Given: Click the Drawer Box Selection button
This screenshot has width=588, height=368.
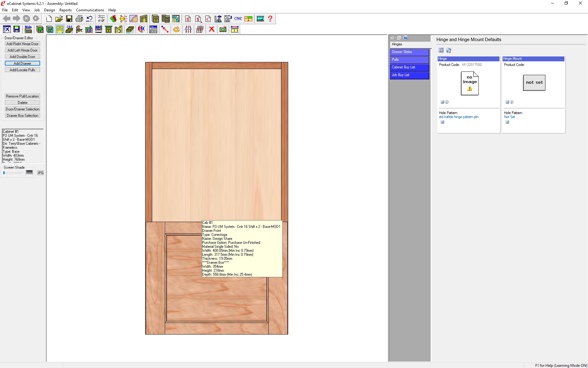Looking at the screenshot, I should [22, 116].
